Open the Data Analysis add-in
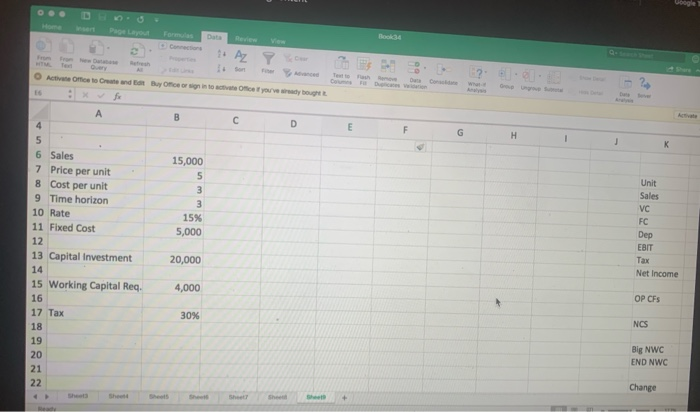The height and width of the screenshot is (412, 700). [x=625, y=88]
